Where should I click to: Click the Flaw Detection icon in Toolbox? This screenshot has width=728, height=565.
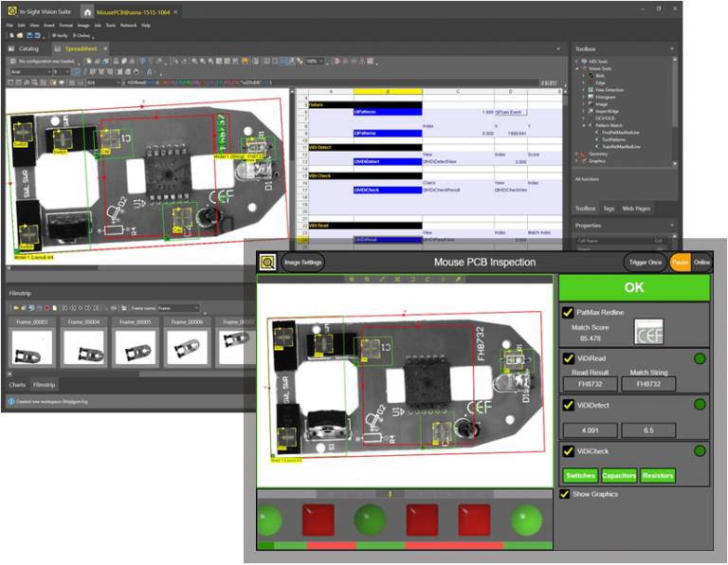(x=591, y=90)
